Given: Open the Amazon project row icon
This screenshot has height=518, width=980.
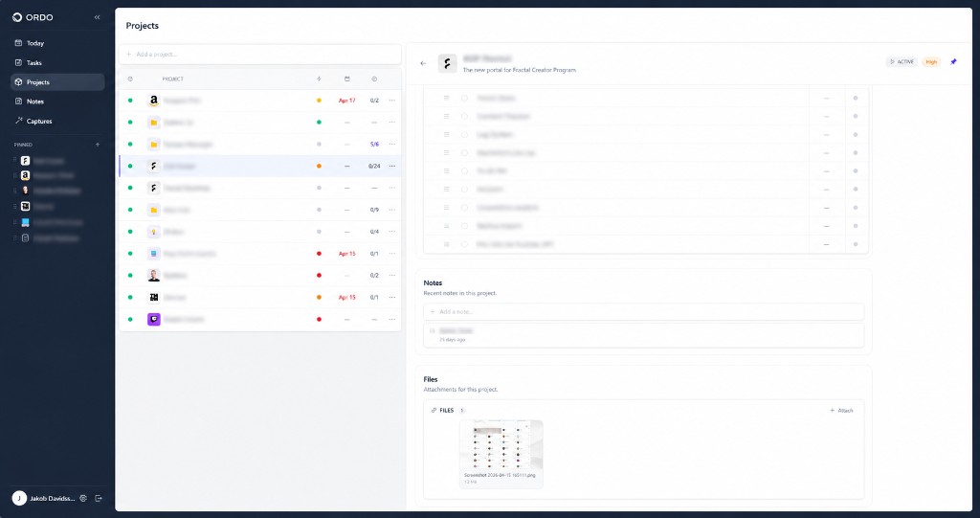Looking at the screenshot, I should (x=154, y=101).
